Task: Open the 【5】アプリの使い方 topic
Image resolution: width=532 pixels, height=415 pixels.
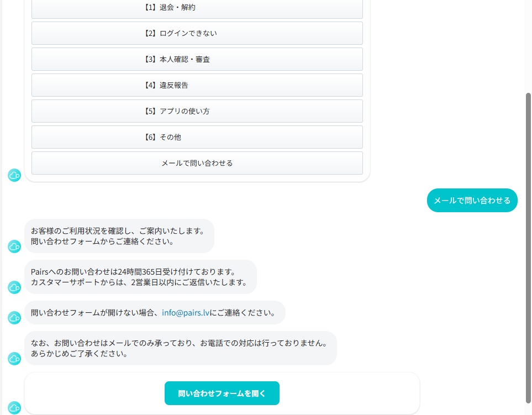Action: [x=197, y=111]
